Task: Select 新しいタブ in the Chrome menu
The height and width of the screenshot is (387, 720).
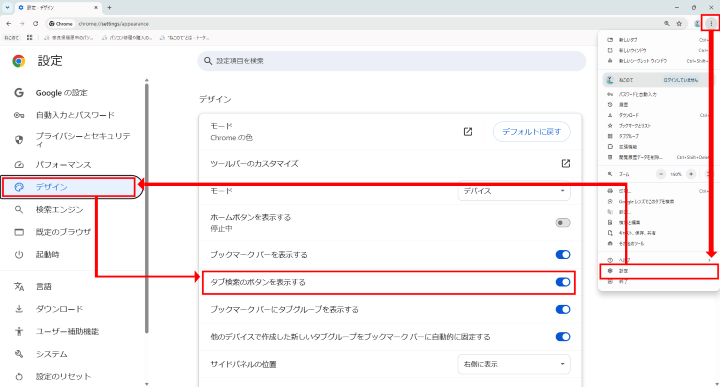Action: click(658, 40)
